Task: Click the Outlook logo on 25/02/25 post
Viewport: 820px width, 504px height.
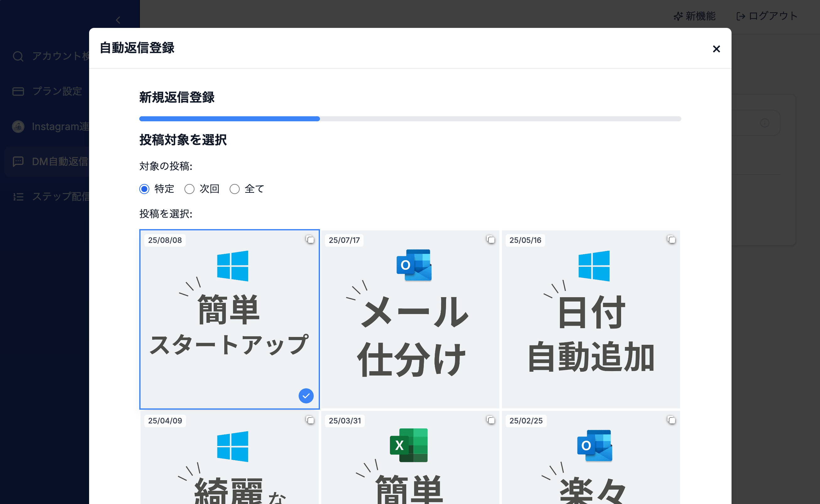Action: [x=595, y=446]
